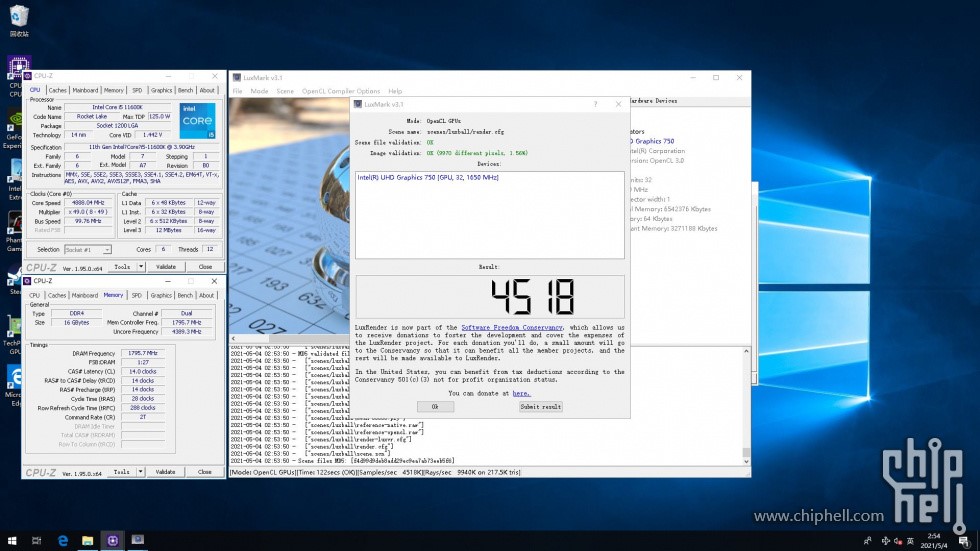Open Graphics tab in upper CPU-Z window
Viewport: 980px width, 551px height.
click(161, 90)
